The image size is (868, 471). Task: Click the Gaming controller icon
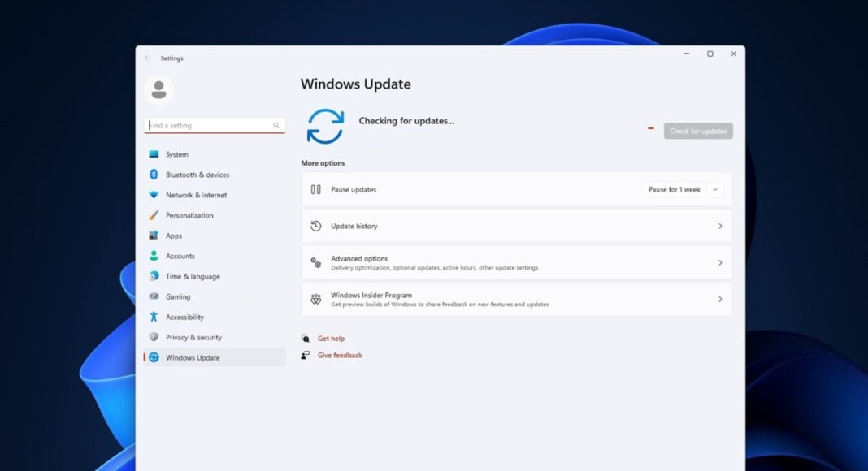[x=154, y=296]
